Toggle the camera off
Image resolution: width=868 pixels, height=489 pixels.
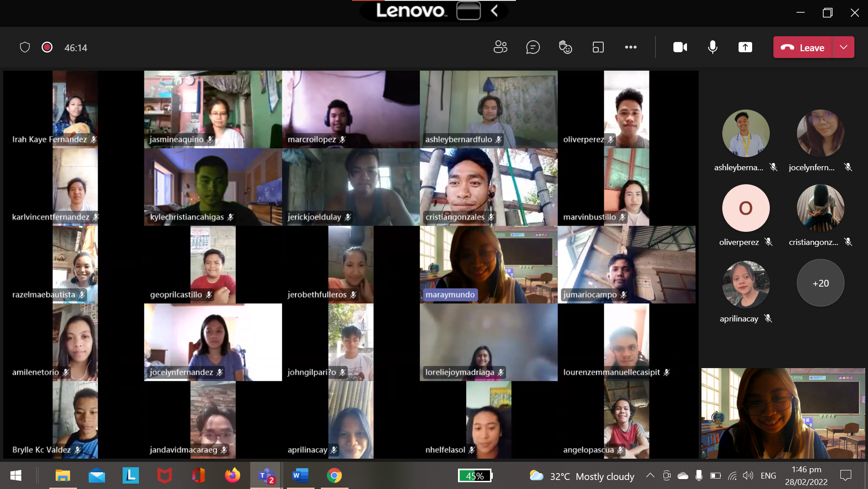pos(680,47)
